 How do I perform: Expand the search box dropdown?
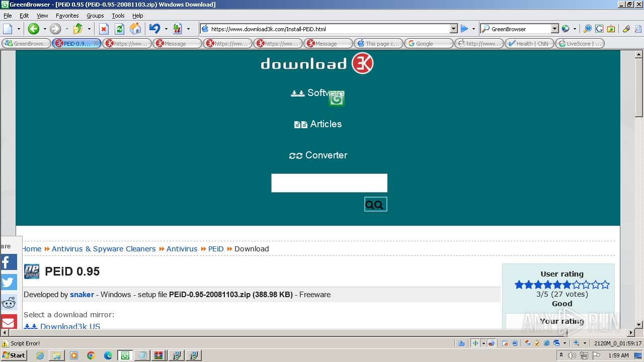tap(554, 29)
